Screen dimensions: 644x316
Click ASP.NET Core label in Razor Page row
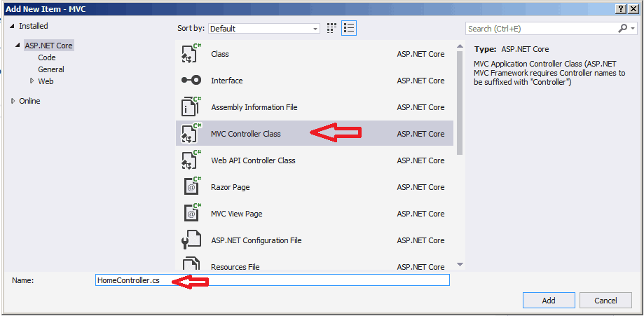click(x=420, y=187)
